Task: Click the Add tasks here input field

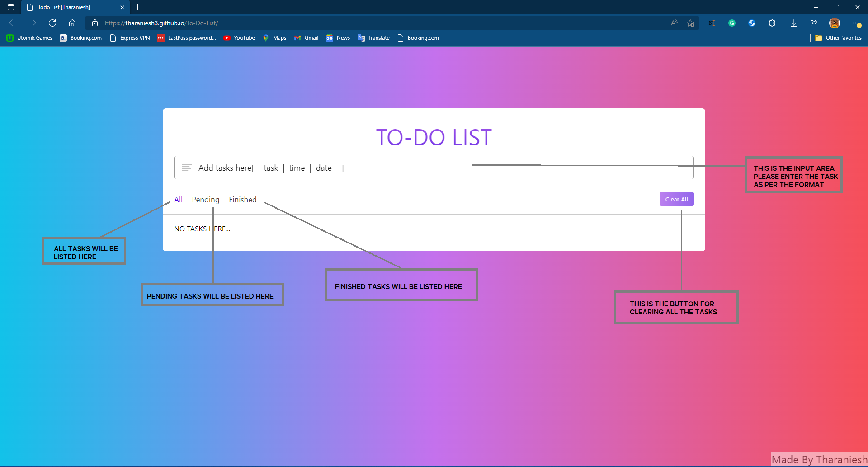Action: point(434,168)
